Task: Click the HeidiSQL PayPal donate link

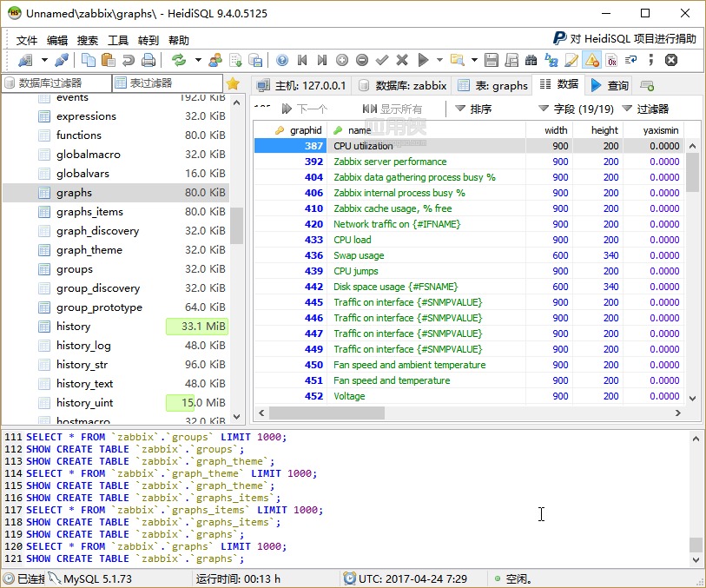Action: coord(624,39)
